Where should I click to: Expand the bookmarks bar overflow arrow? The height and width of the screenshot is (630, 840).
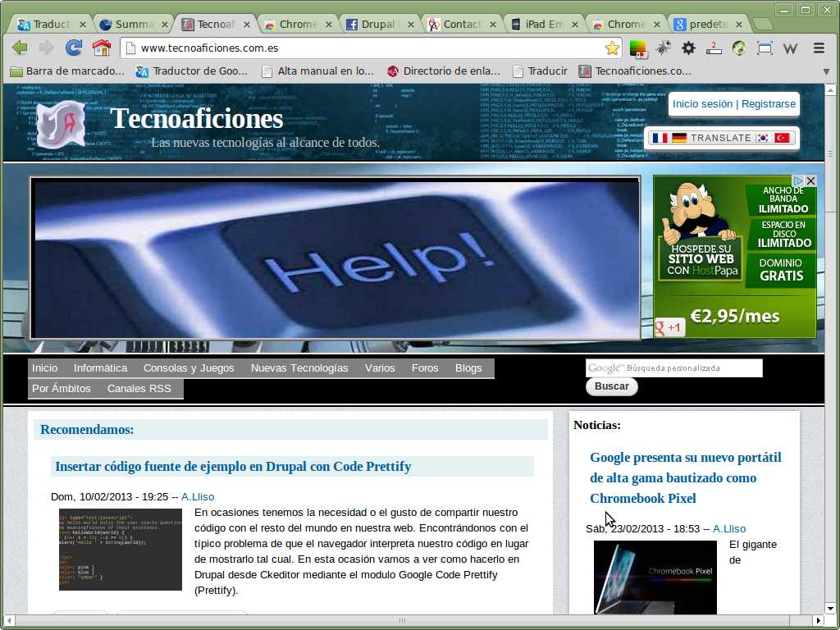tap(826, 71)
